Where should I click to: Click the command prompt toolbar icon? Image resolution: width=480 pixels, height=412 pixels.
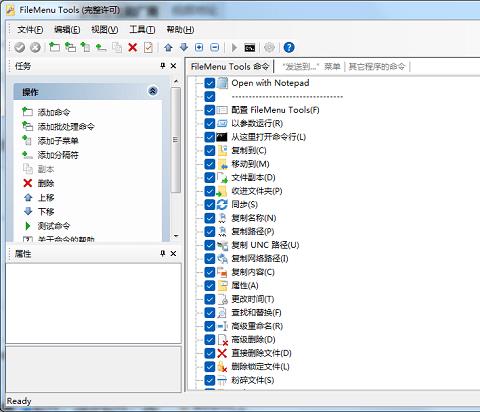pyautogui.click(x=250, y=48)
